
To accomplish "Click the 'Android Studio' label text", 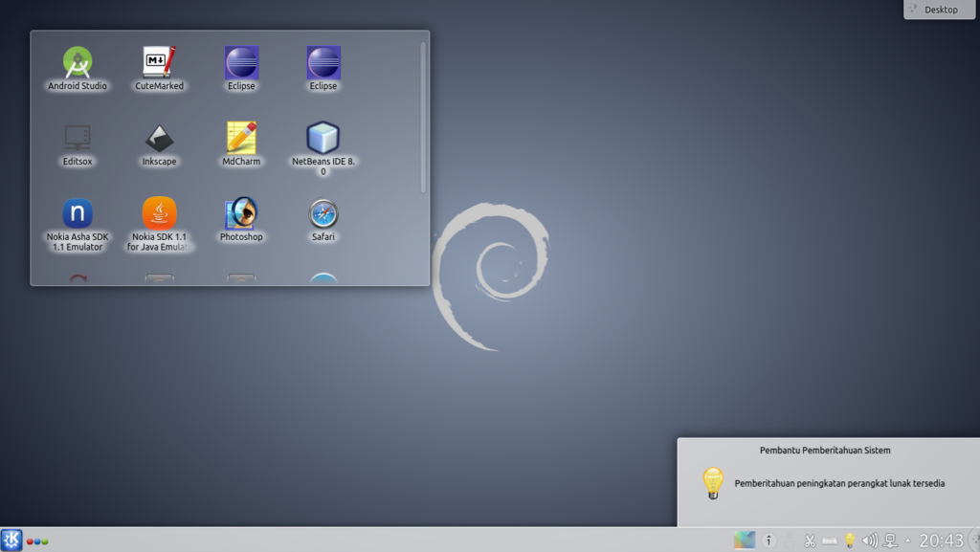I will pos(78,85).
